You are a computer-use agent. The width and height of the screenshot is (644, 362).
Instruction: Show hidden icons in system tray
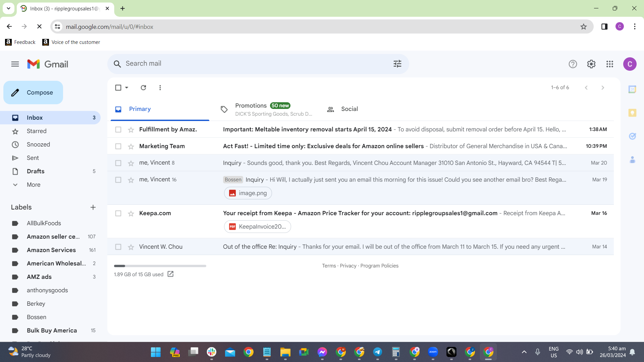tap(524, 352)
